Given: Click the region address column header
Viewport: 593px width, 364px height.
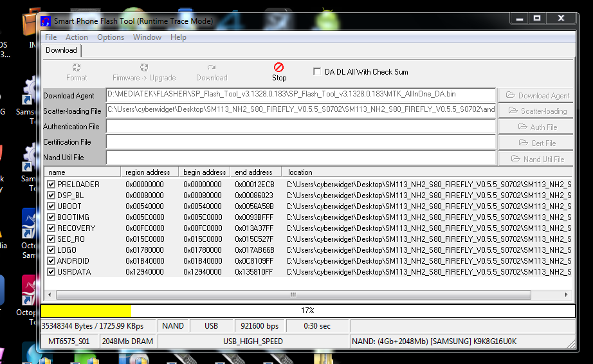Looking at the screenshot, I should pos(148,172).
